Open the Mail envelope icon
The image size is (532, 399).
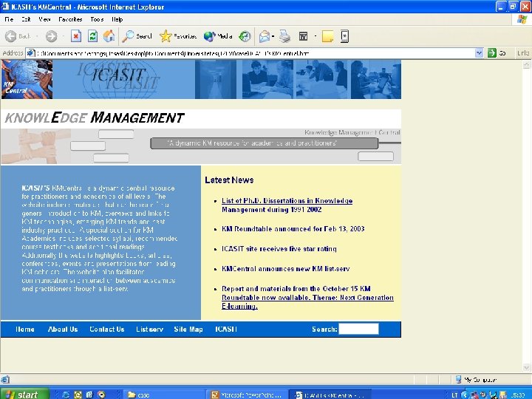[x=265, y=36]
